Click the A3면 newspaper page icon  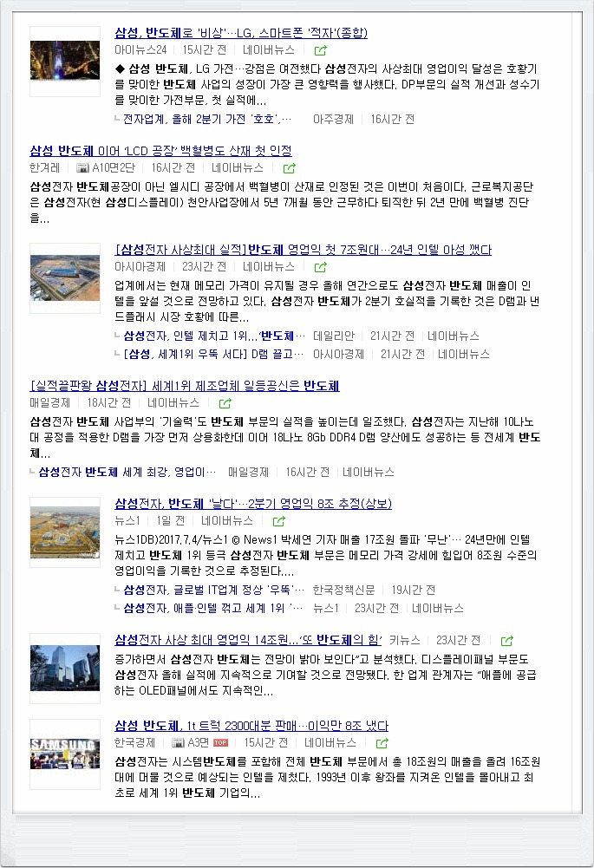pyautogui.click(x=178, y=743)
